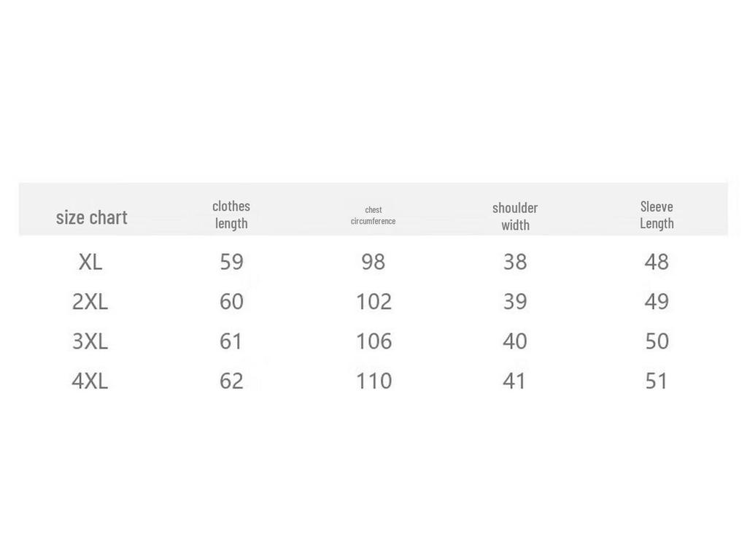This screenshot has height=560, width=747.
Task: Click the 3XL shoulder width value 40
Action: [x=515, y=341]
